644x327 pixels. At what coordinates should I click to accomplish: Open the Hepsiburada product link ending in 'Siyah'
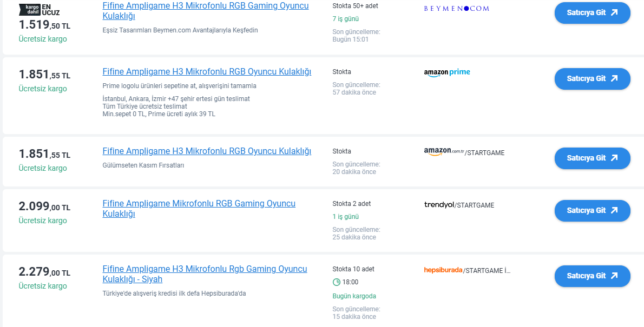[x=205, y=274]
